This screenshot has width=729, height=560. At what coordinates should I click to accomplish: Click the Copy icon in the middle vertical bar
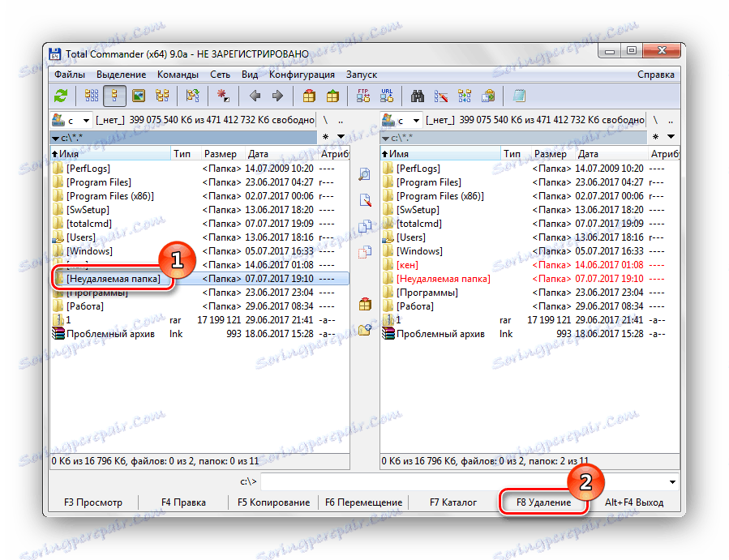click(x=365, y=226)
